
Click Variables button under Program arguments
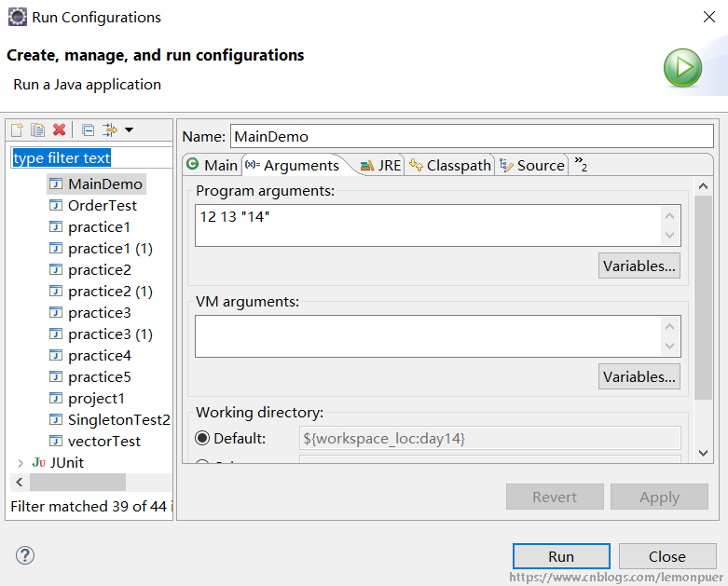coord(639,266)
